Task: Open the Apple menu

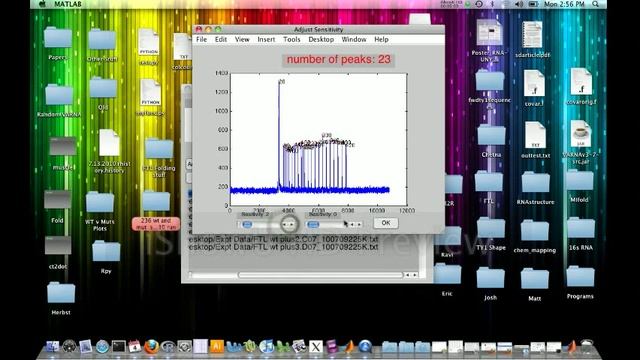Action: [x=42, y=4]
